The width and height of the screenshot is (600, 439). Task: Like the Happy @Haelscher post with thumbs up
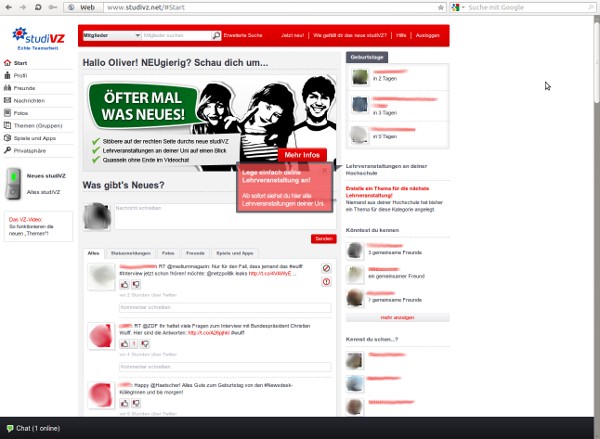click(x=124, y=403)
